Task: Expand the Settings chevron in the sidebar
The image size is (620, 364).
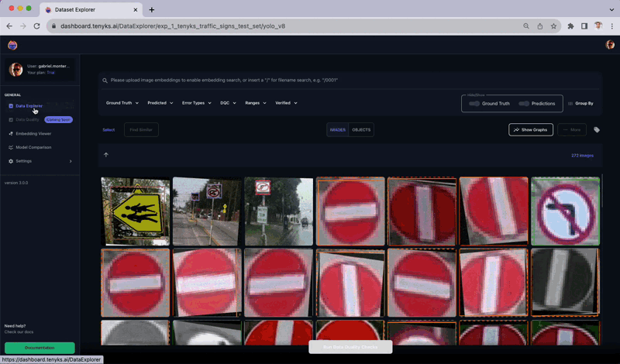Action: tap(71, 161)
